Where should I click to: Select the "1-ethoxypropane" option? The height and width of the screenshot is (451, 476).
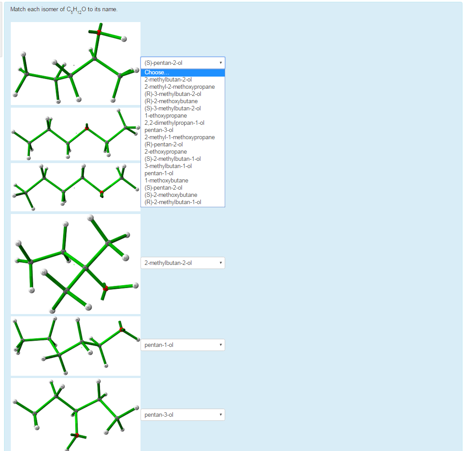click(166, 115)
